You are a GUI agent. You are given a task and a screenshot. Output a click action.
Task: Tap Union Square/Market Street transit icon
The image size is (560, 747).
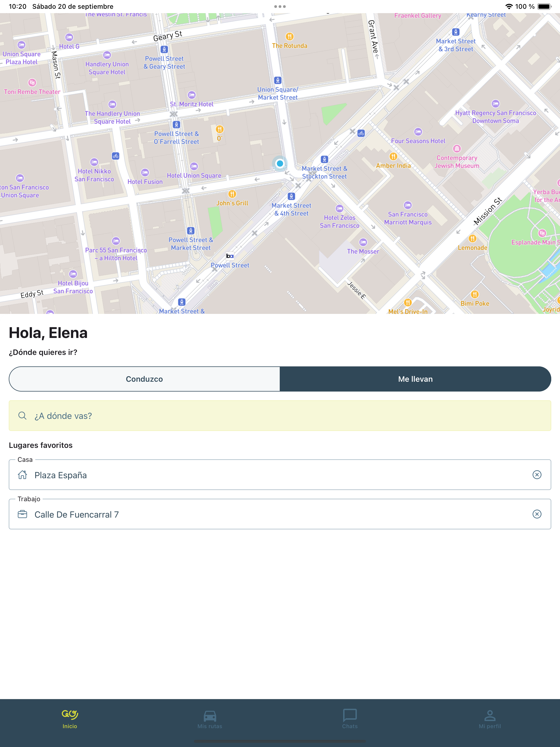tap(278, 80)
